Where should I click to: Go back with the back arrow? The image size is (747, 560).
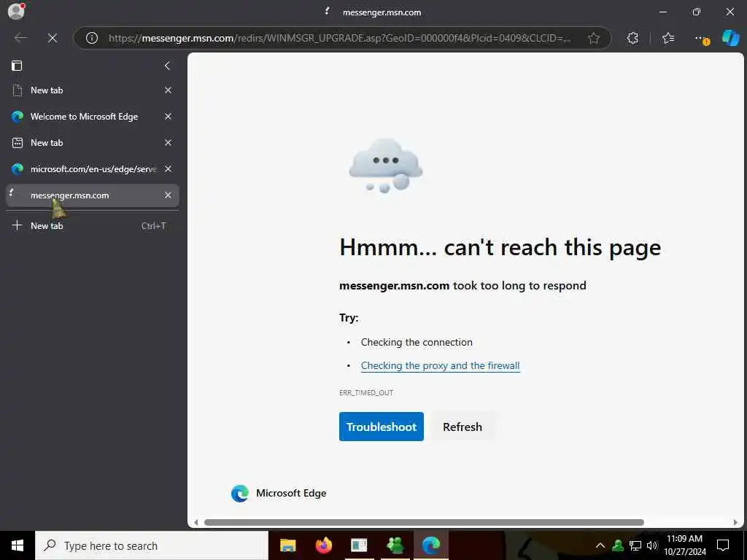(x=20, y=38)
